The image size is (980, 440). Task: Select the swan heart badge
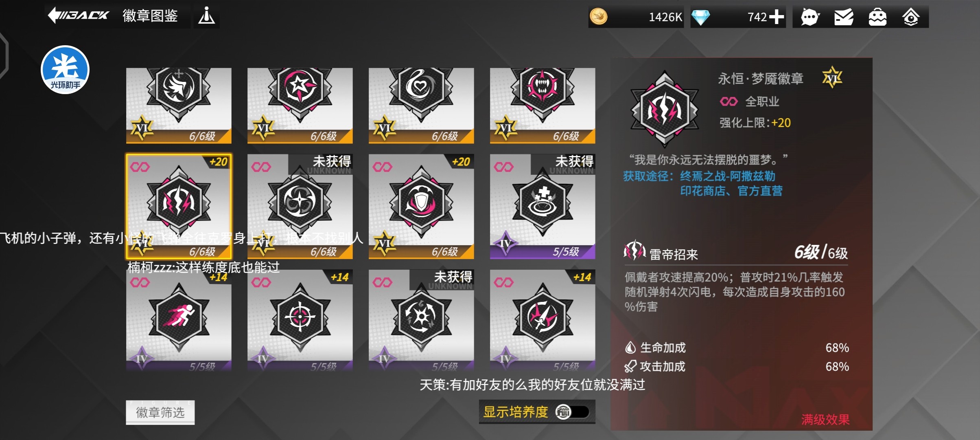click(421, 106)
